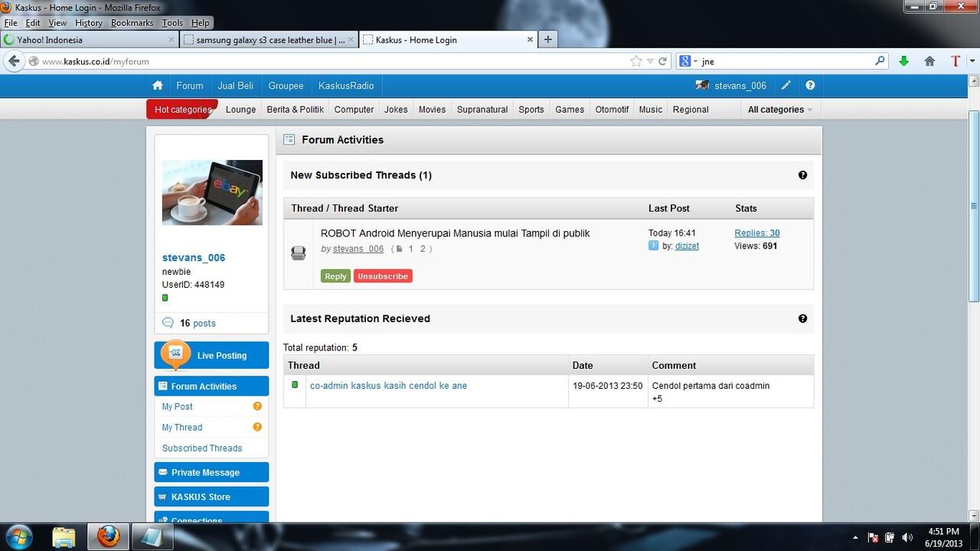Select the Lounge category
This screenshot has width=980, height=551.
coord(240,109)
